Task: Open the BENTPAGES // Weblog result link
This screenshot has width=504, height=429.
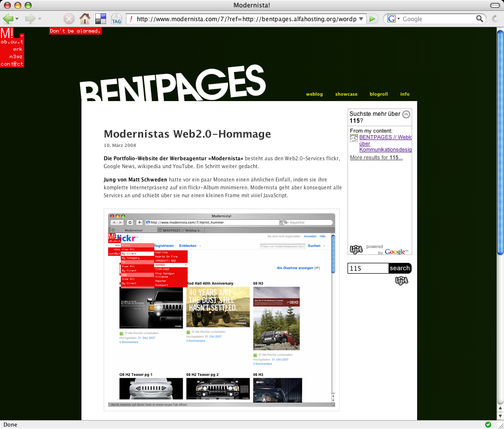Action: coord(386,143)
